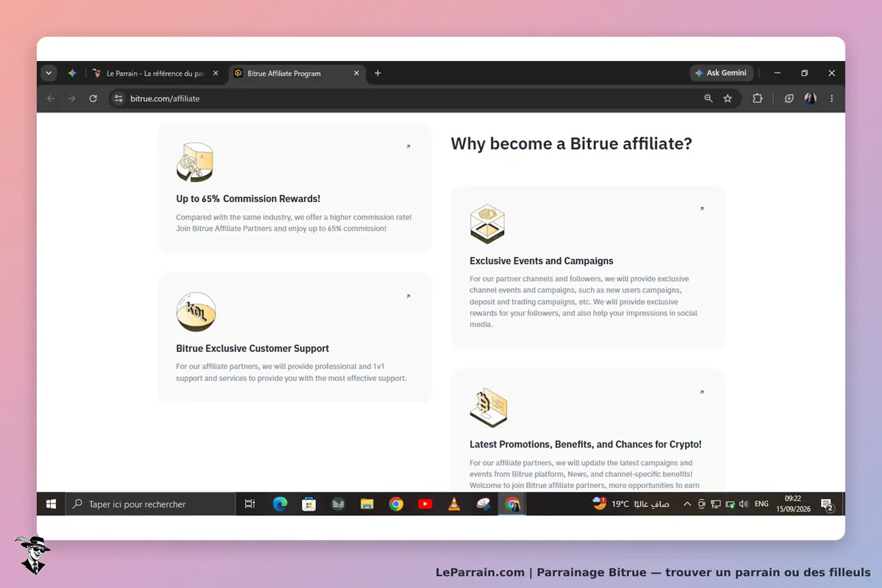Click the Gemini sparkle icon in tab strip
This screenshot has width=882, height=588.
pos(72,73)
